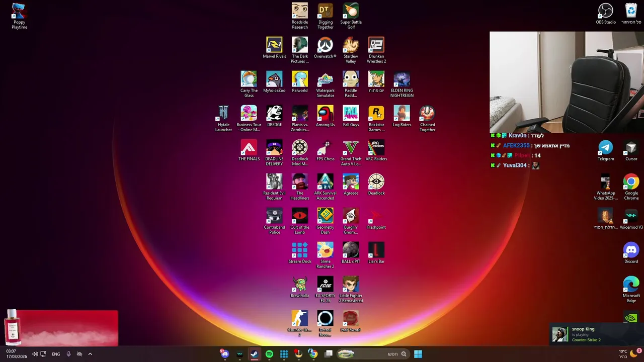Open the Chained Together icon
Image resolution: width=644 pixels, height=362 pixels.
[427, 119]
